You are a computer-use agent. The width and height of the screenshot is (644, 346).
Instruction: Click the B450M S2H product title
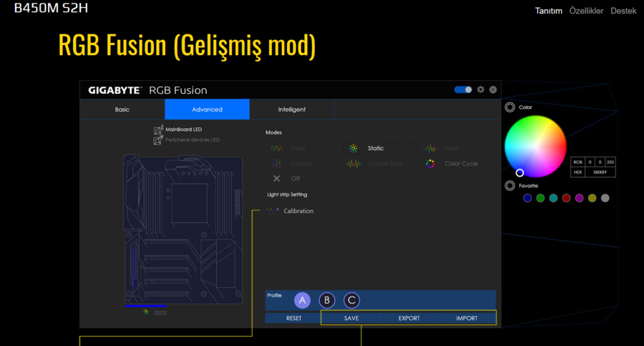pos(51,8)
